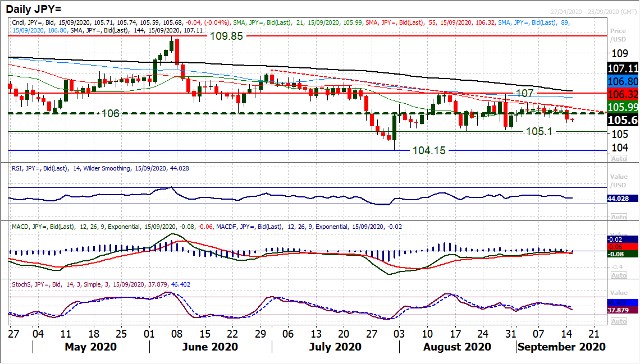Image resolution: width=640 pixels, height=364 pixels.
Task: Click Auto button in the Stochastic panel
Action: [618, 321]
